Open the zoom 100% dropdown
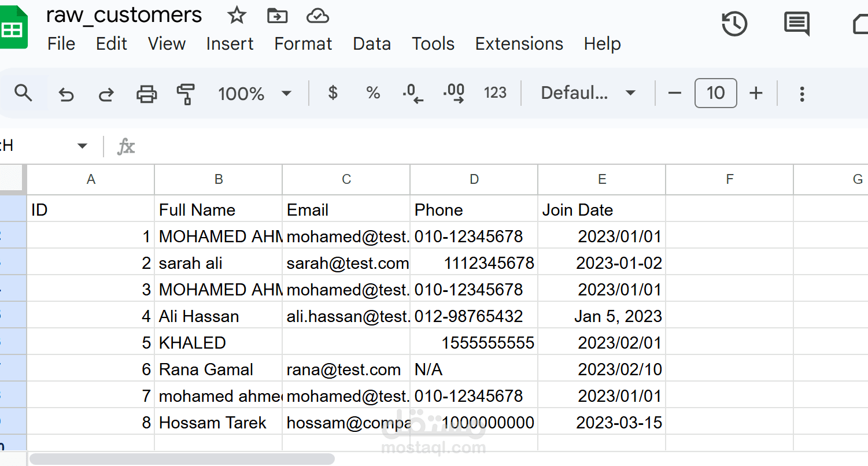868x466 pixels. [254, 94]
